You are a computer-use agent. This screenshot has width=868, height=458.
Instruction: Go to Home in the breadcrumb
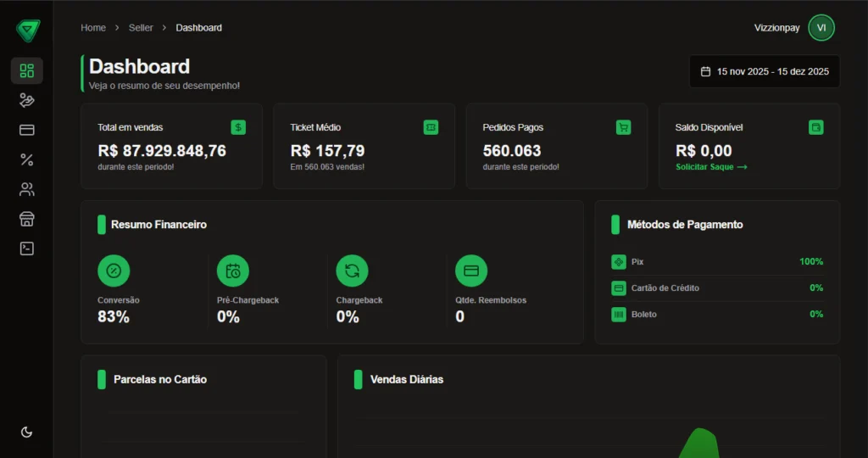point(93,28)
